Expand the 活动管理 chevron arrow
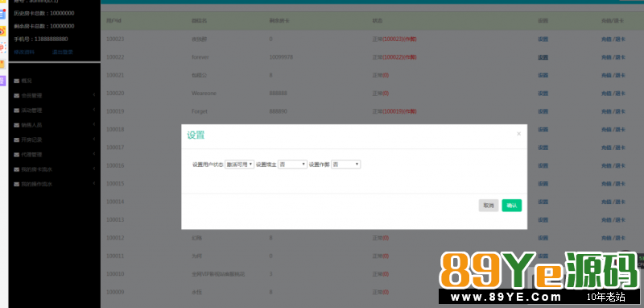The height and width of the screenshot is (308, 644). click(x=94, y=110)
